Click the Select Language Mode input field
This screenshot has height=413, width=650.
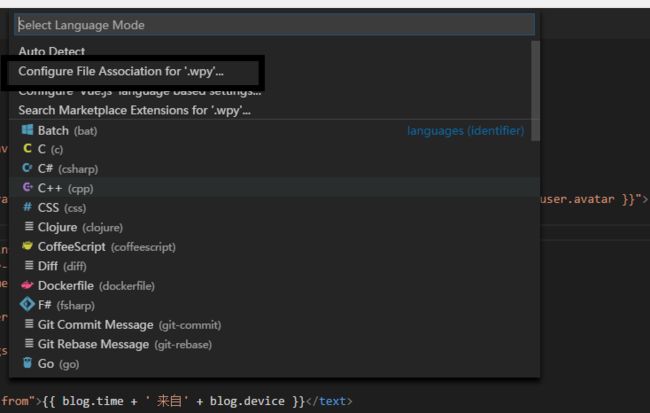[275, 25]
